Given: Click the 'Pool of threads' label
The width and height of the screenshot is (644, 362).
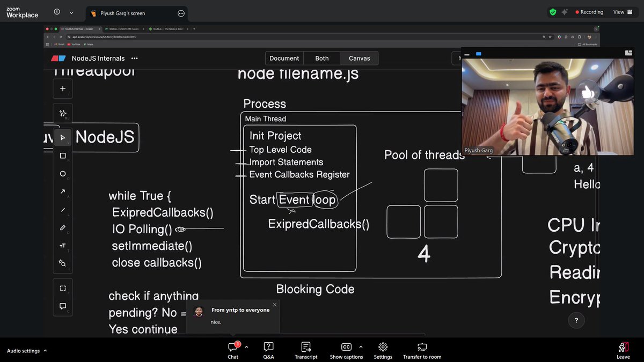Looking at the screenshot, I should 424,155.
